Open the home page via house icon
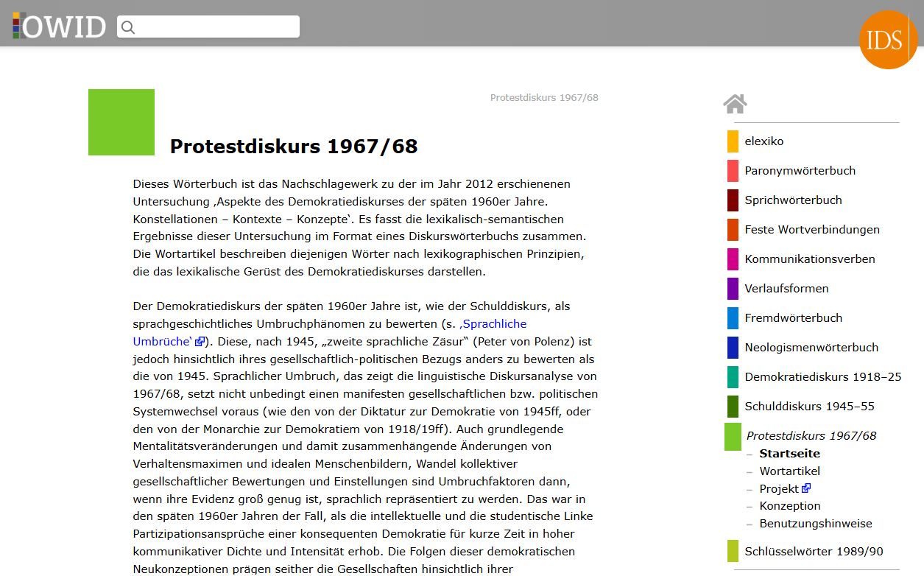 (734, 104)
